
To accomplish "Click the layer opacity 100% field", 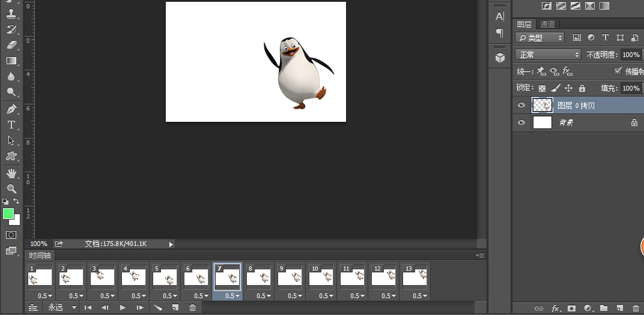I will [x=630, y=55].
